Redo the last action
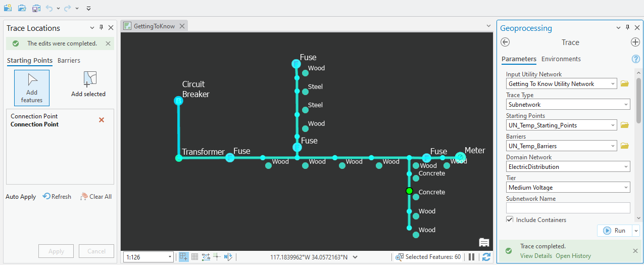Screen dimensions: 644x265 [67, 8]
